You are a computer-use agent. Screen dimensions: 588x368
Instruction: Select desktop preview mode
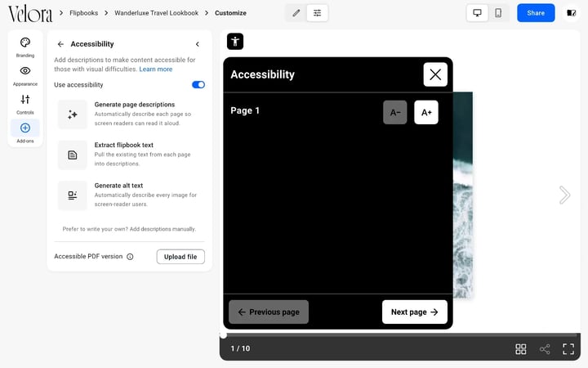click(478, 13)
